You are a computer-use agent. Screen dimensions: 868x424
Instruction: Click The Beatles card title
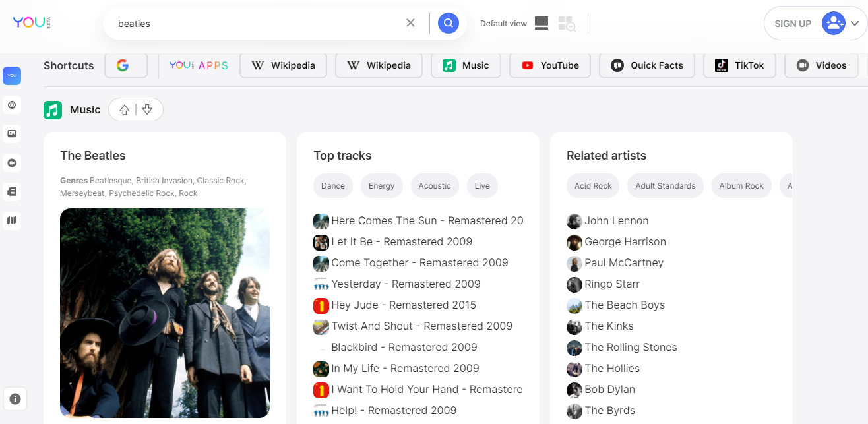pos(93,156)
